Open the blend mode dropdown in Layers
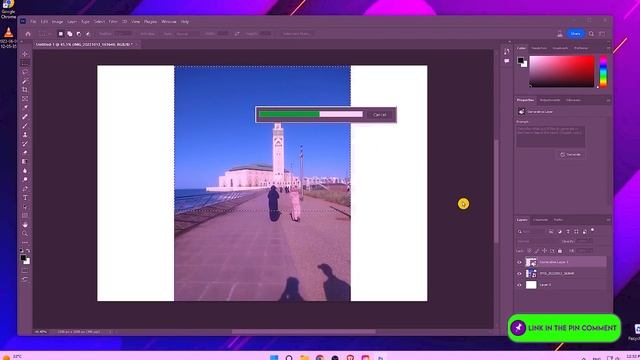The image size is (640, 360). pos(536,241)
